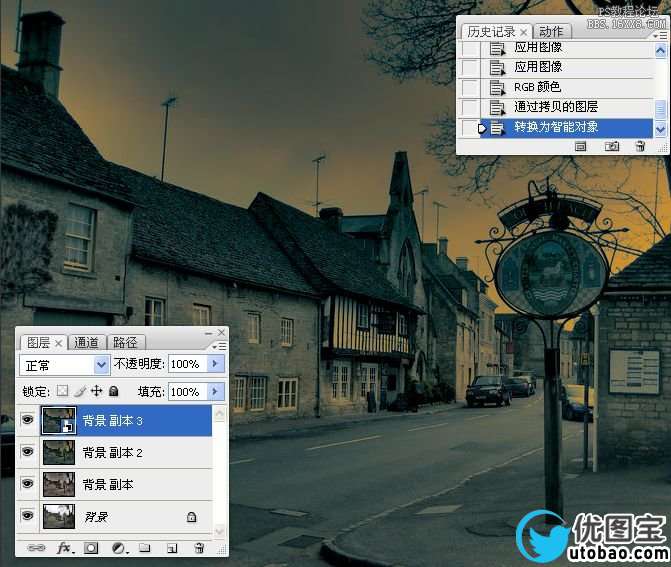Toggle lock transparent pixels option
This screenshot has height=567, width=671.
(62, 391)
